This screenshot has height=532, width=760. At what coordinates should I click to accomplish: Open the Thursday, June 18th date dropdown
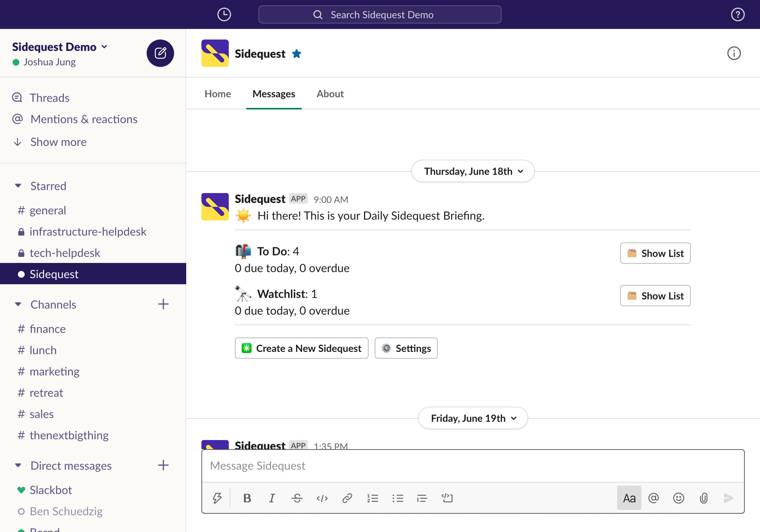[x=473, y=171]
